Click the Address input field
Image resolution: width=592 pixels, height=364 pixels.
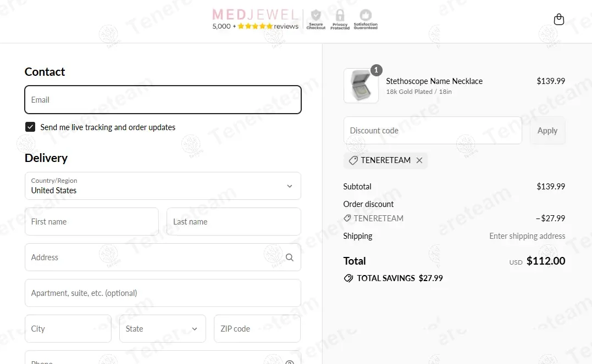click(163, 257)
